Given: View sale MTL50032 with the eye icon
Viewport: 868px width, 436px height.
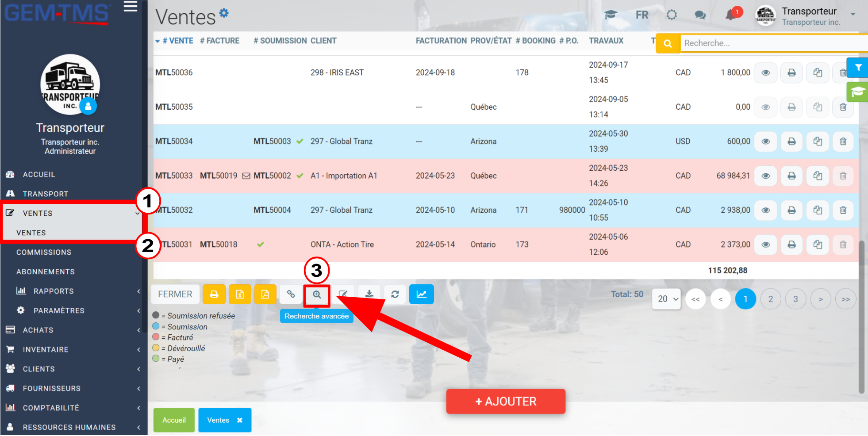Looking at the screenshot, I should [x=766, y=210].
